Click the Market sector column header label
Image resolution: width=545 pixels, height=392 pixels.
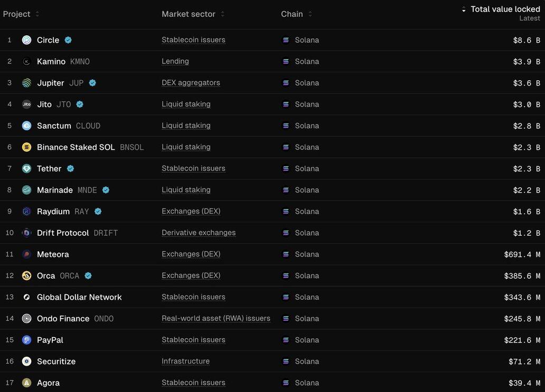click(189, 14)
